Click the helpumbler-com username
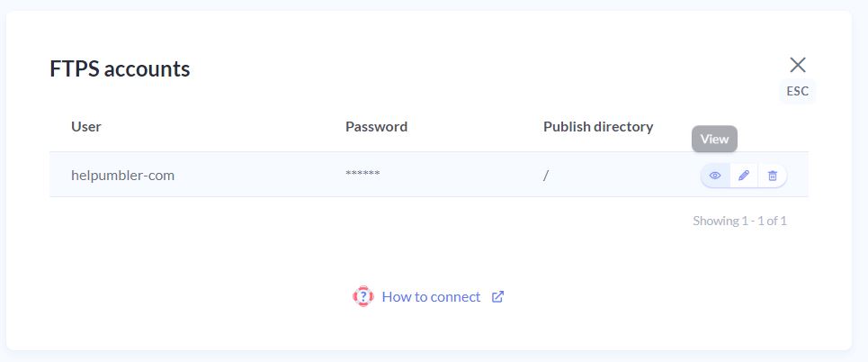868x362 pixels. (x=122, y=176)
